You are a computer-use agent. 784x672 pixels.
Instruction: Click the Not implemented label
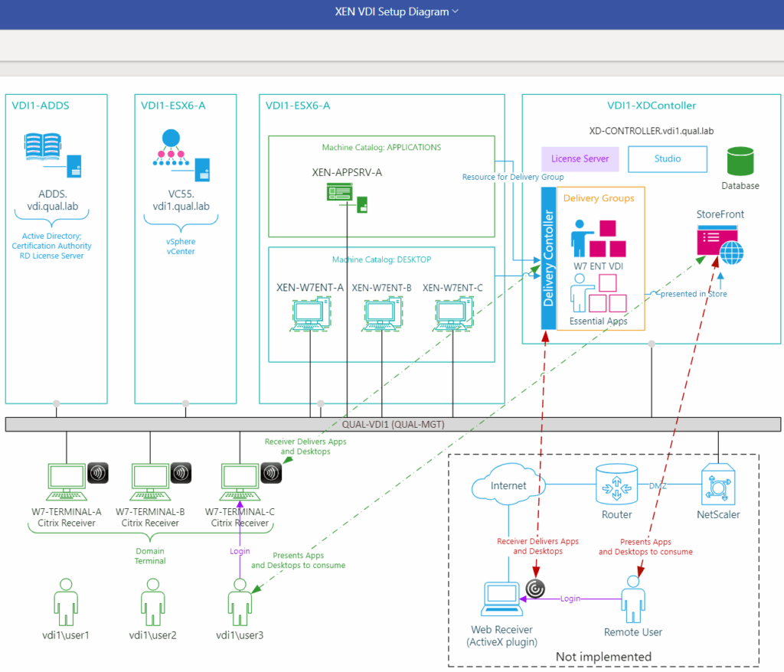[603, 657]
